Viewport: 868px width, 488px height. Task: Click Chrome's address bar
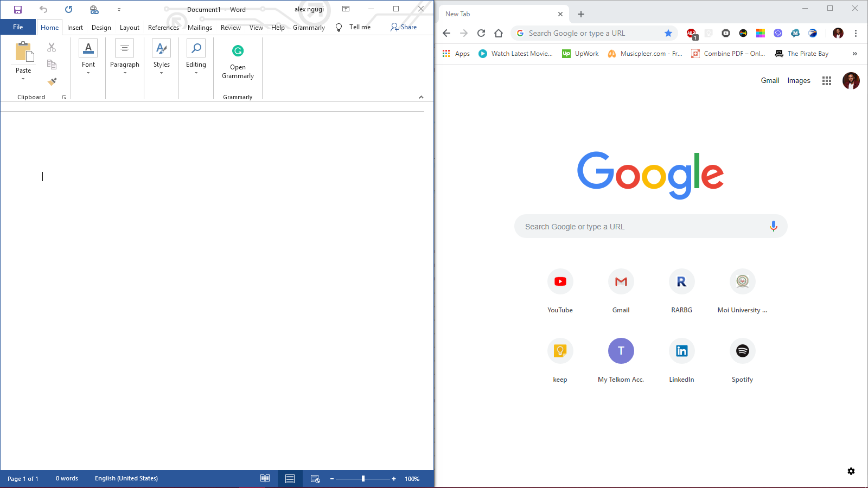(x=594, y=33)
